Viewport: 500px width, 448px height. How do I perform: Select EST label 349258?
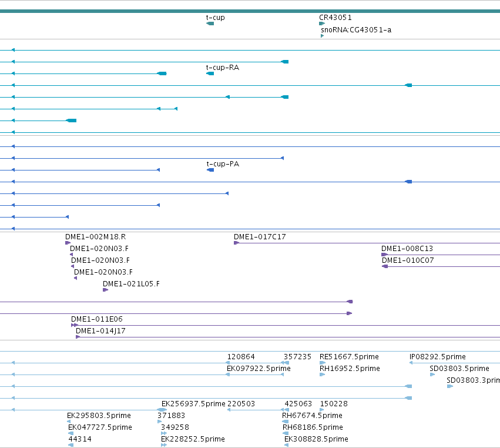point(175,427)
